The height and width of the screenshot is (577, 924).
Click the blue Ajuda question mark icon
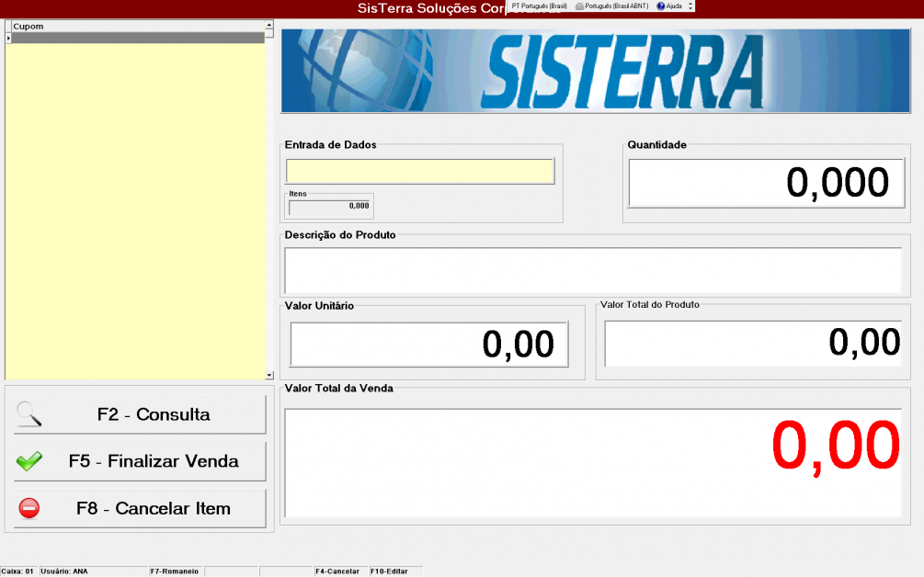(661, 6)
